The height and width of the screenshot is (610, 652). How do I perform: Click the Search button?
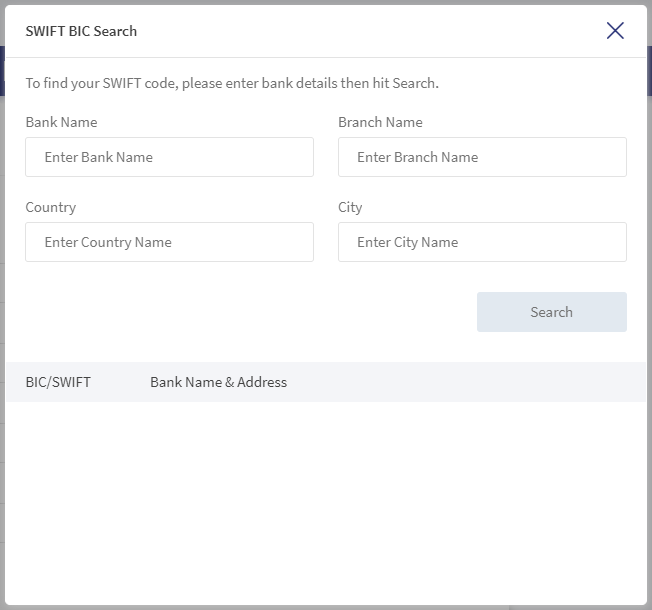551,312
